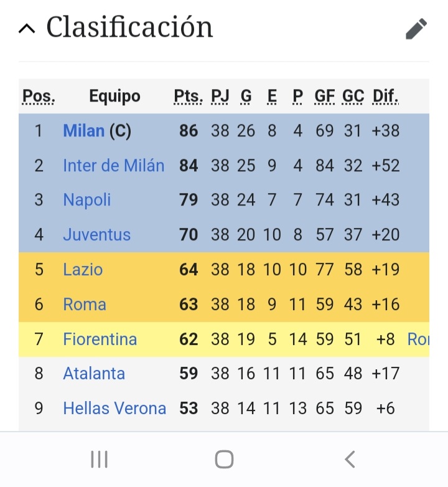Tap the Android back arrow icon
Screen dimensions: 448x487
click(x=350, y=459)
